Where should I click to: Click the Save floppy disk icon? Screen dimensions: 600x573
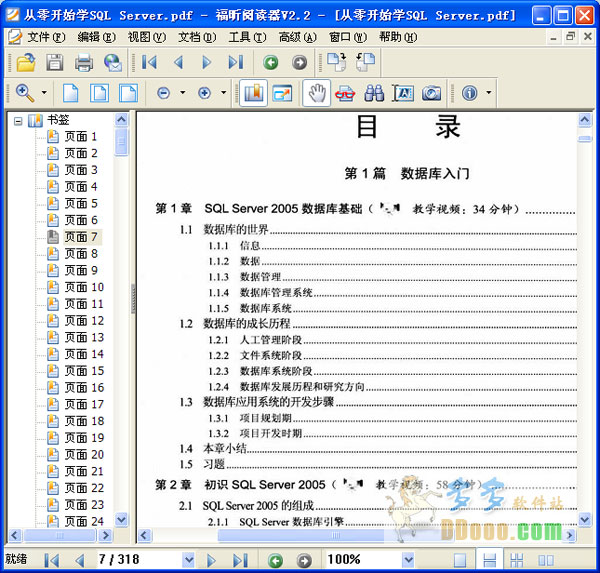tap(55, 62)
